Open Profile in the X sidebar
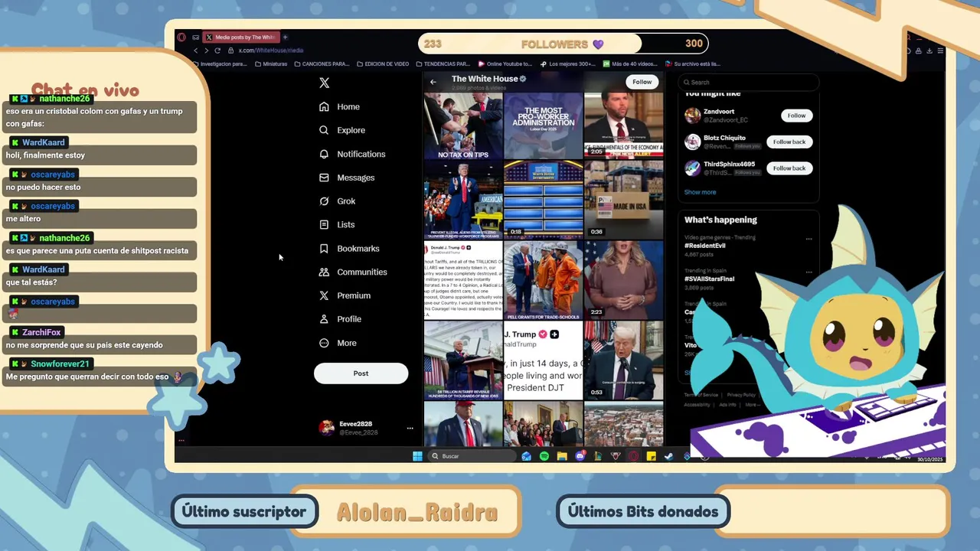Image resolution: width=980 pixels, height=551 pixels. tap(339, 319)
